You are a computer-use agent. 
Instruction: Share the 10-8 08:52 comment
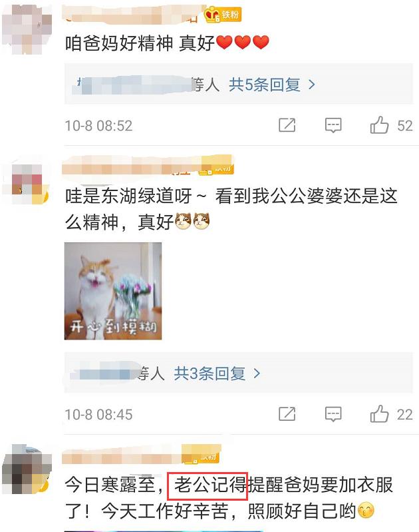[287, 125]
